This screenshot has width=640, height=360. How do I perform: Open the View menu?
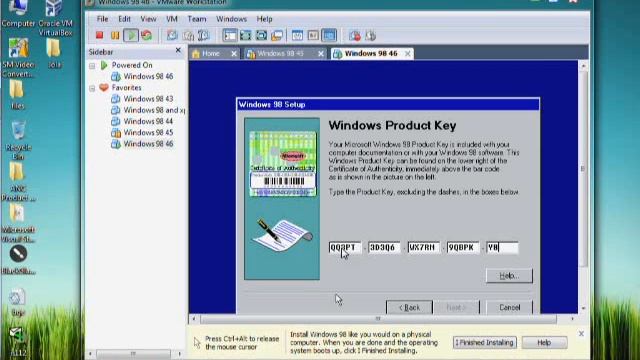click(148, 19)
